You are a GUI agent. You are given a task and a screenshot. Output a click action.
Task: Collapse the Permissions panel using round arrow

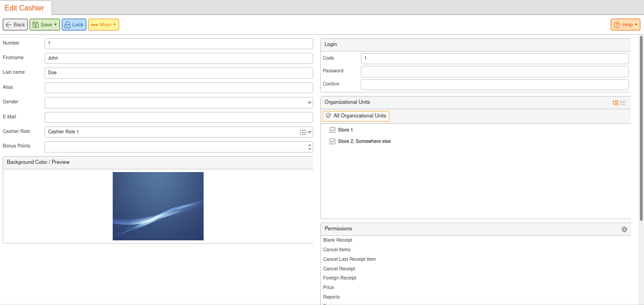pyautogui.click(x=624, y=229)
